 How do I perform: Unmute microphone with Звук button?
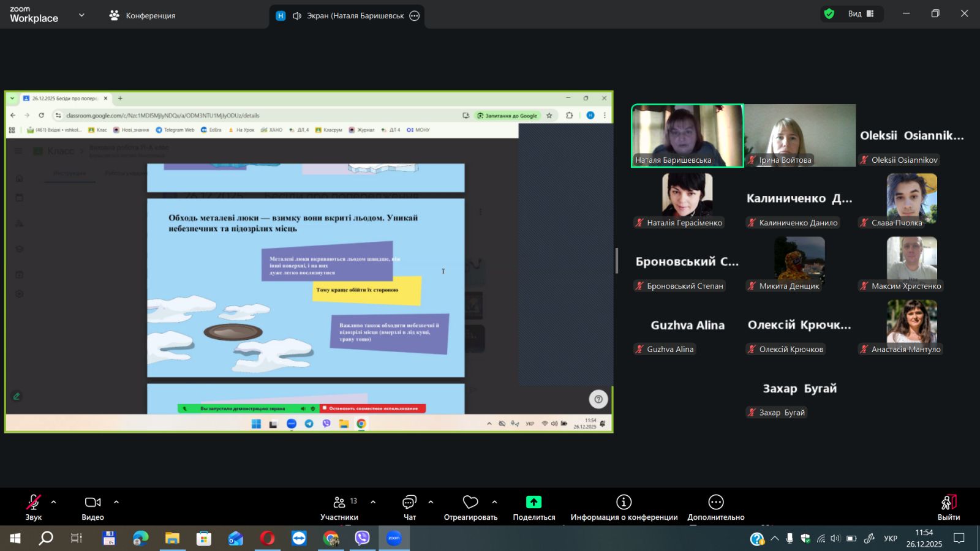[34, 503]
